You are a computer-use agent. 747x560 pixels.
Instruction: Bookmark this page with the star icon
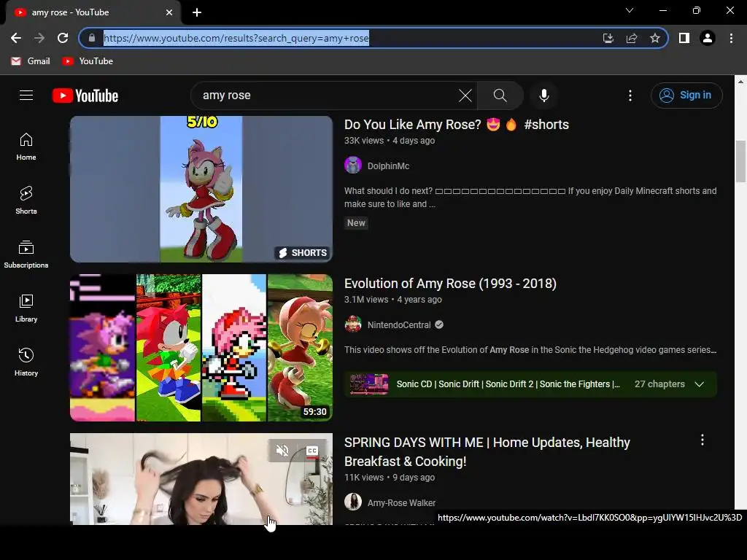point(655,38)
